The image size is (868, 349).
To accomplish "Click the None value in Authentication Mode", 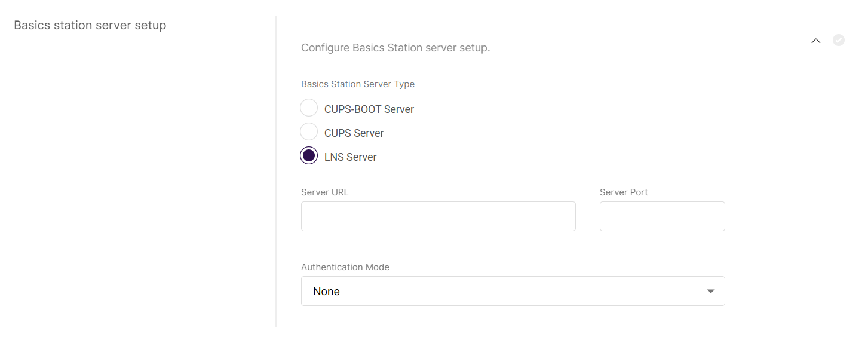I will click(x=326, y=292).
